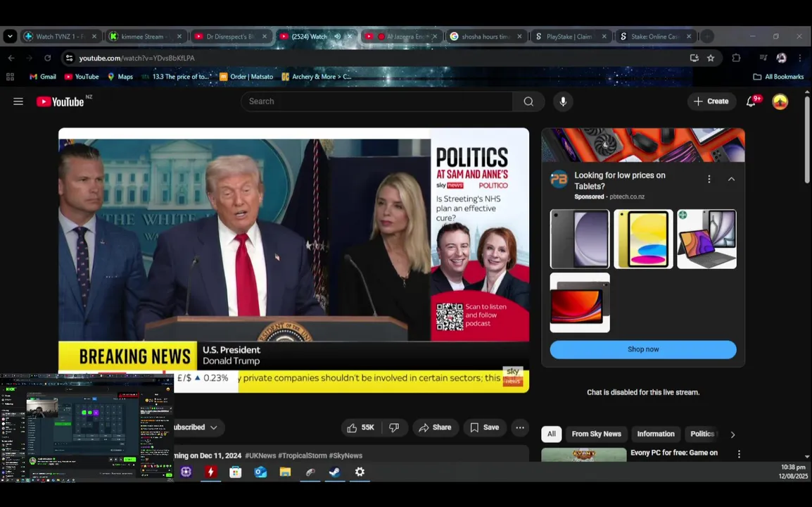812x507 pixels.
Task: Open the YouTube hamburger guide menu
Action: click(x=18, y=101)
